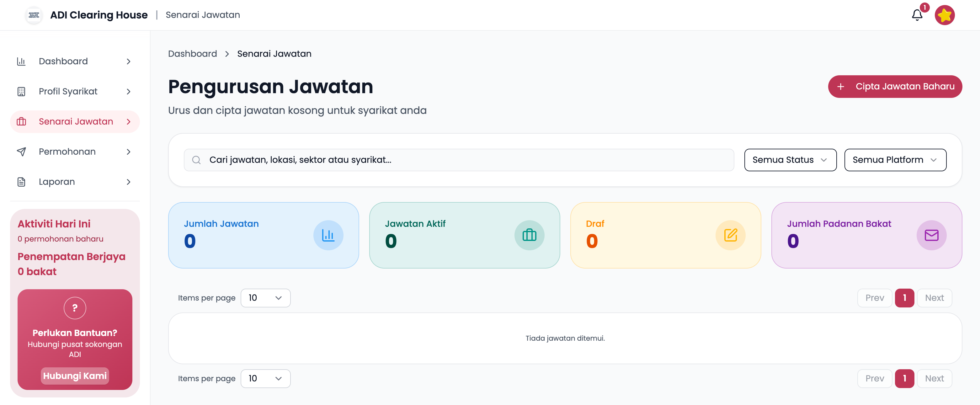Click the question mark help icon
The height and width of the screenshot is (405, 980).
coord(75,308)
